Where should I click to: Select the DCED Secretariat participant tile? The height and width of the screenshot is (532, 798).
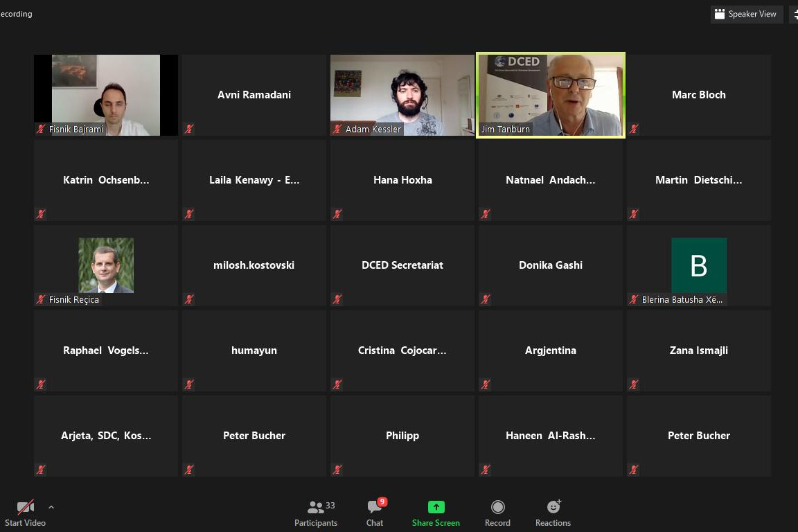tap(402, 265)
